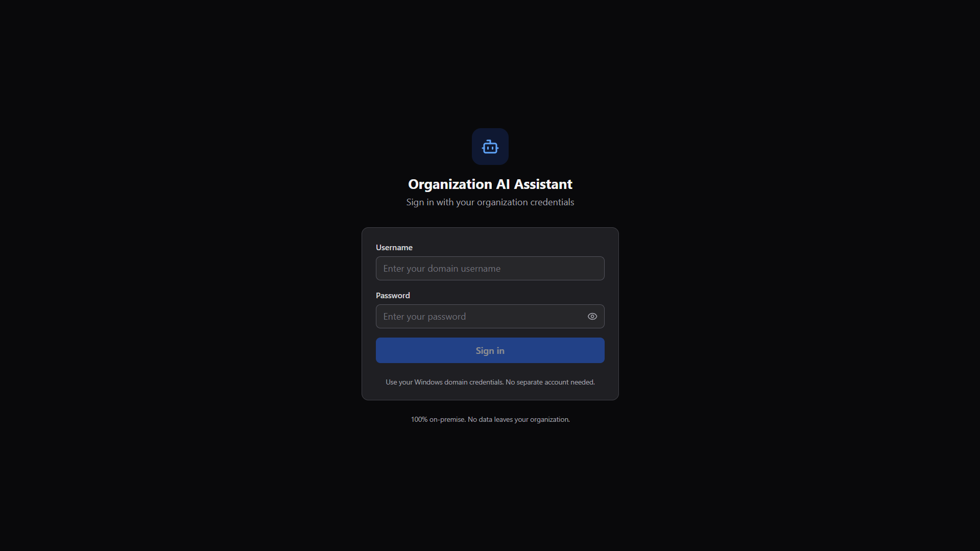This screenshot has width=980, height=551.
Task: Click the robot assistant logo icon
Action: (490, 147)
